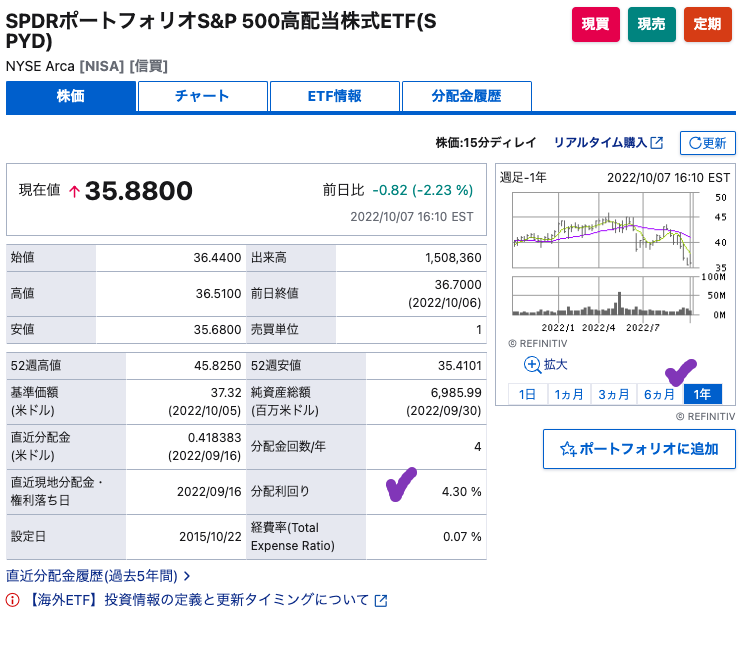Switch to the チャート tab
This screenshot has width=744, height=646.
[203, 96]
